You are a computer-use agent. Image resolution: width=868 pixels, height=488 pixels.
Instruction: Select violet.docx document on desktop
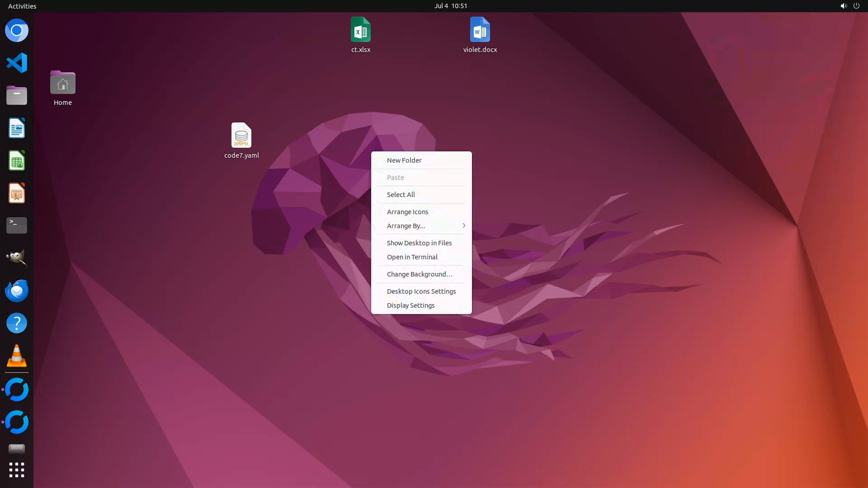[480, 30]
